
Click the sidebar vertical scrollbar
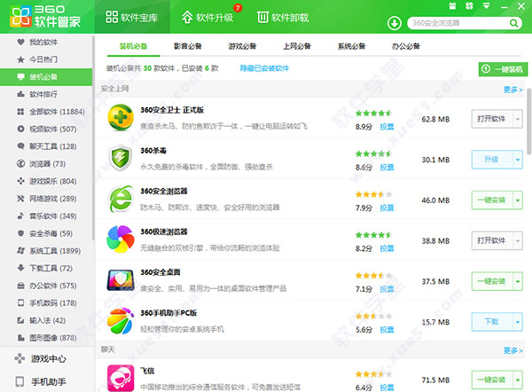(x=93, y=137)
